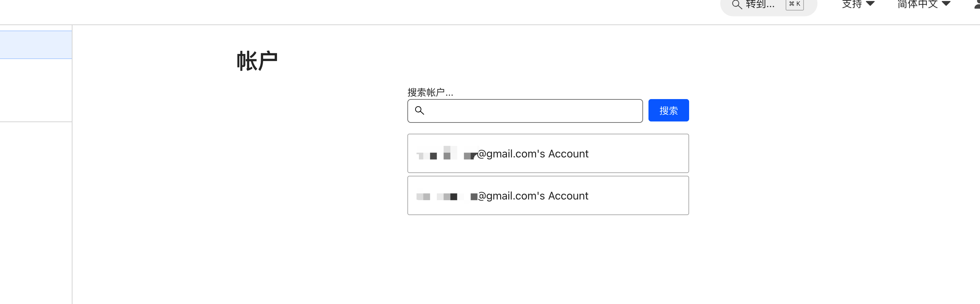Open the first gmail.com's Account entry

coord(548,153)
